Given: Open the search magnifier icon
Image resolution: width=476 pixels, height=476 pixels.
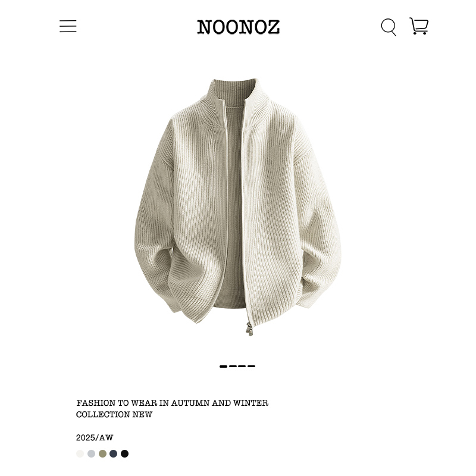Looking at the screenshot, I should [x=389, y=27].
